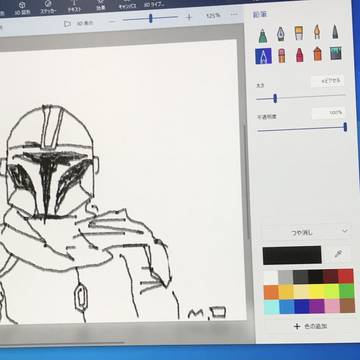Viewport: 360px width, 360px height.
Task: Choose the purple color swatch
Action: coord(317,306)
